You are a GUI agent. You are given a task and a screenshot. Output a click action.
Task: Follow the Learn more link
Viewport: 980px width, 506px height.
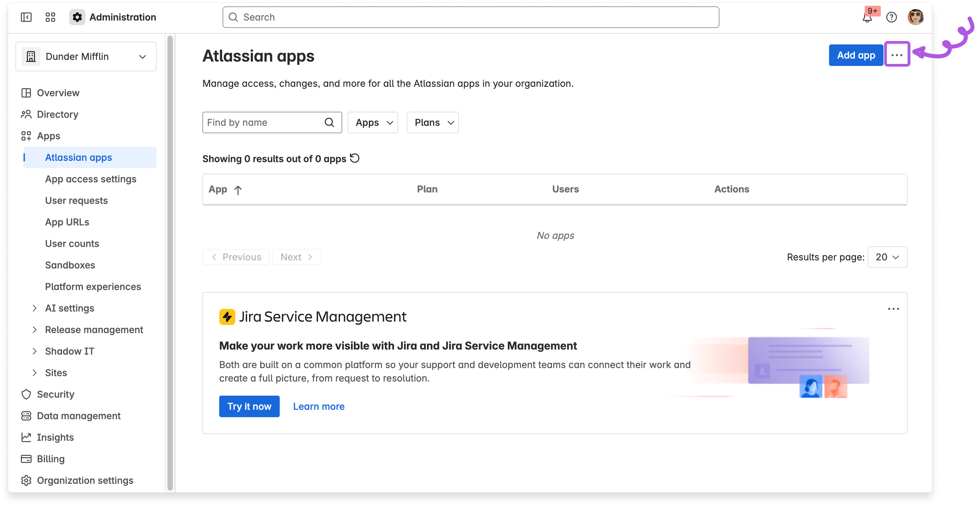319,406
